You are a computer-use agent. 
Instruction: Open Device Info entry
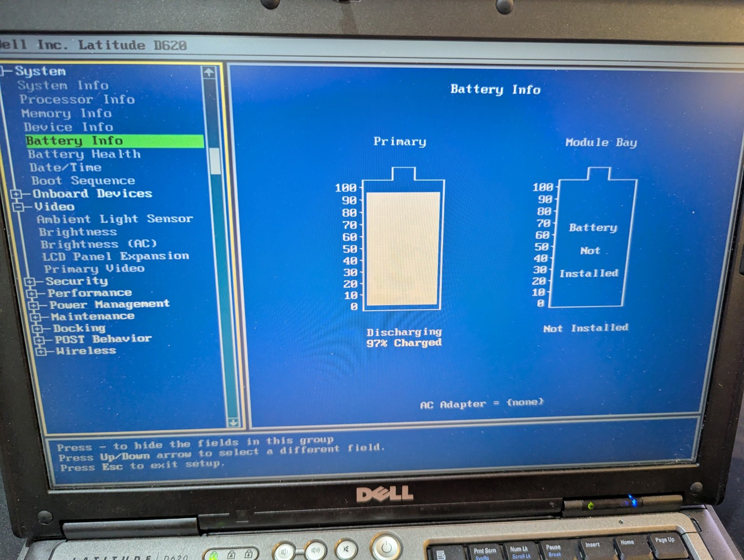click(x=68, y=127)
